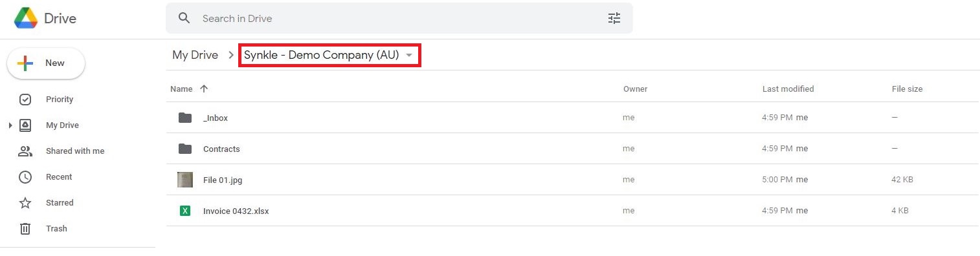The width and height of the screenshot is (980, 256).
Task: Toggle sort direction arrow beside Name
Action: [x=204, y=89]
